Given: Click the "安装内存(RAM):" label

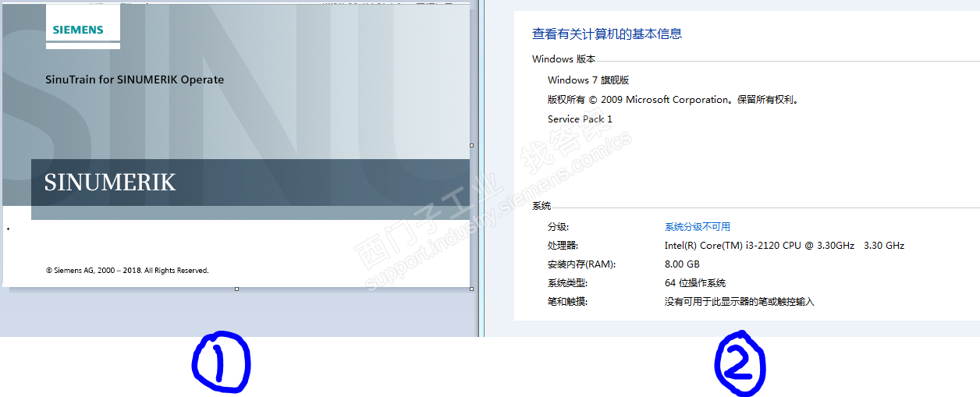Looking at the screenshot, I should pyautogui.click(x=581, y=264).
